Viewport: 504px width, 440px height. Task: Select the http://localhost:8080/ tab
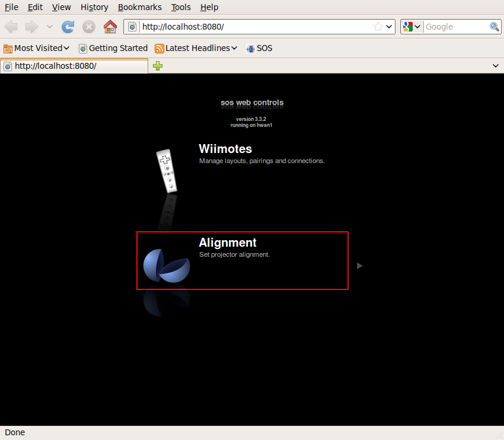click(x=74, y=66)
